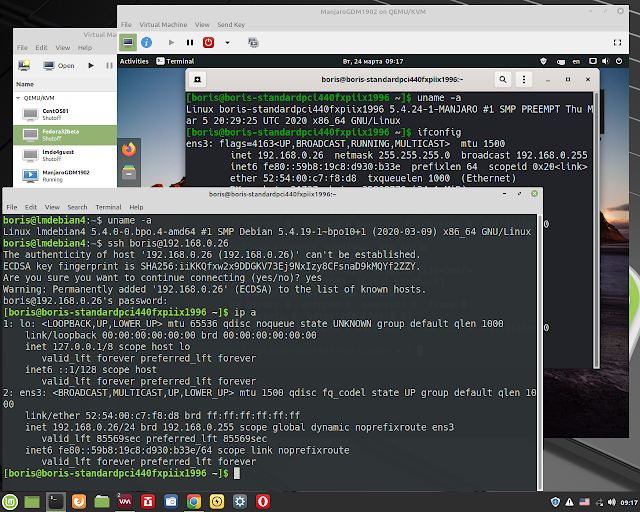Screen dimensions: 640x512
Task: Collapse the QEMU/KVM connection tree
Action: click(x=18, y=98)
